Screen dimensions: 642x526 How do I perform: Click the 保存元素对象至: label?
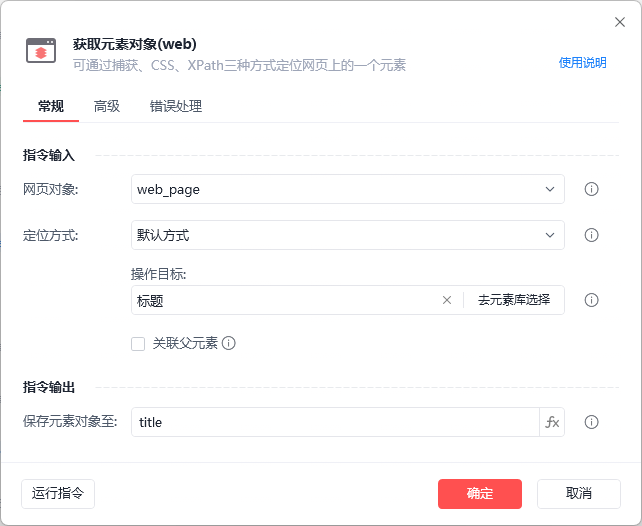(x=70, y=421)
